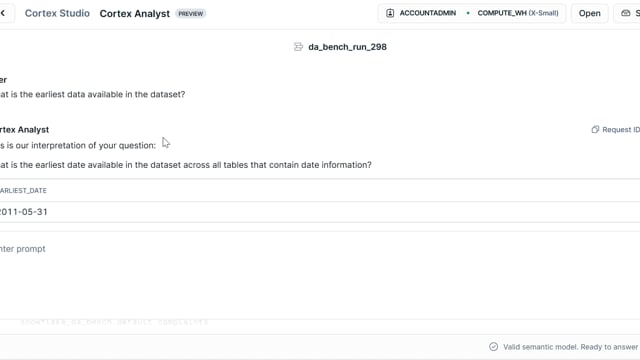640x360 pixels.
Task: Click the green warehouse status dot
Action: [x=468, y=13]
